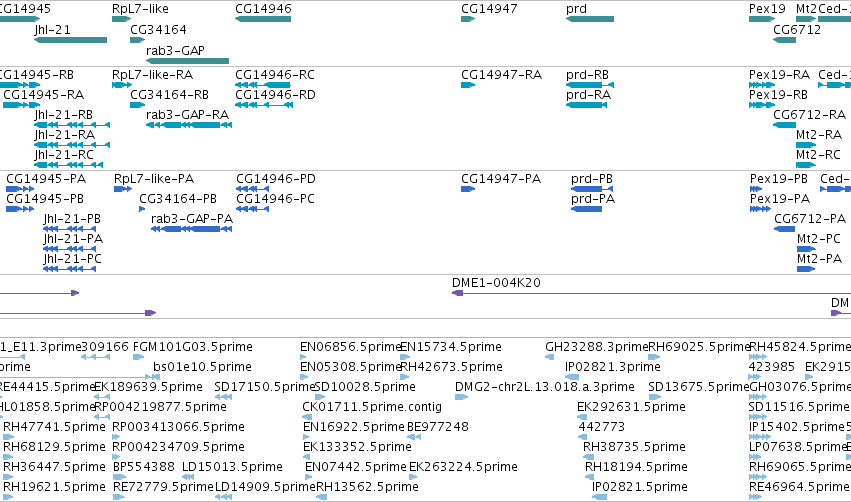Click transcript Mt2-RC
The width and height of the screenshot is (851, 502).
coord(806,165)
